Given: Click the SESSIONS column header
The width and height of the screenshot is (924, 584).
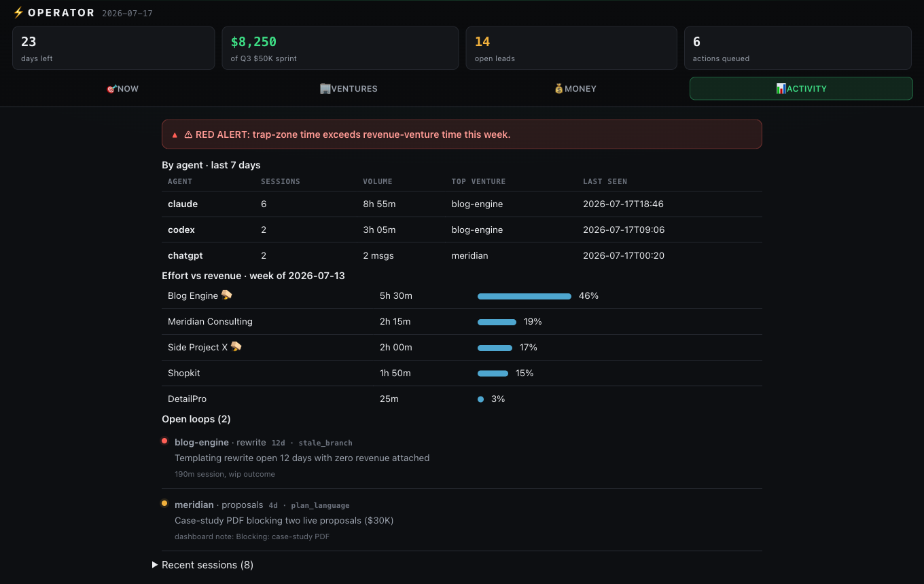Looking at the screenshot, I should [x=281, y=181].
